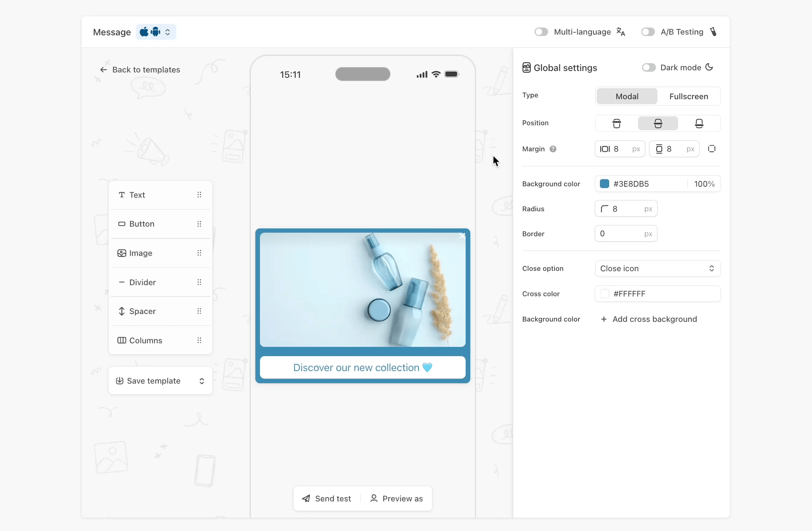Choose the center position icon

point(658,123)
